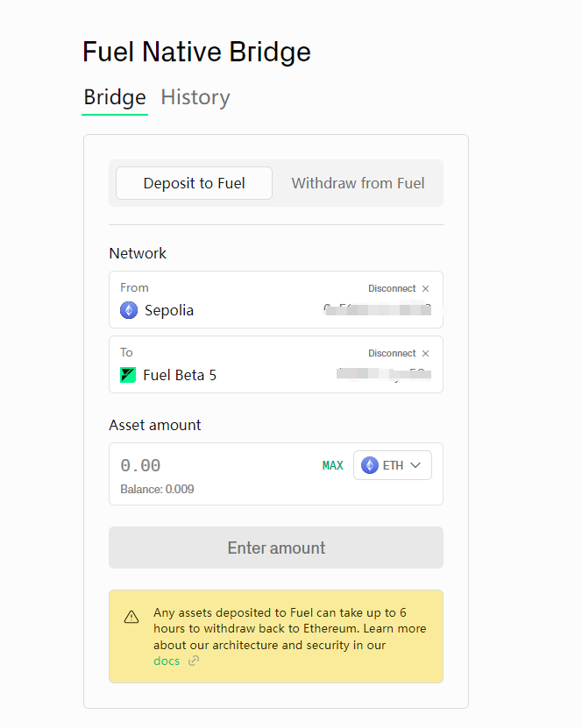Open the Bridge tab
Screen dimensions: 582x728
pyautogui.click(x=115, y=97)
